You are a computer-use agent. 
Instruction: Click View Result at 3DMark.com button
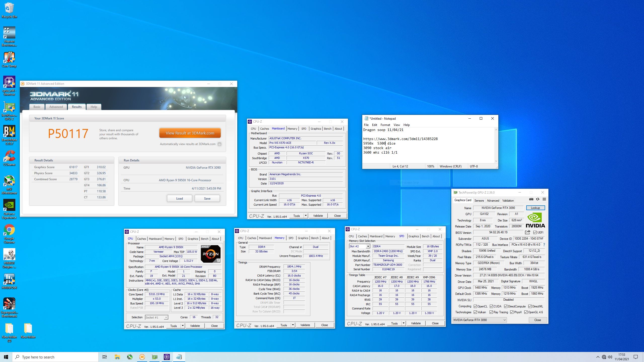190,133
